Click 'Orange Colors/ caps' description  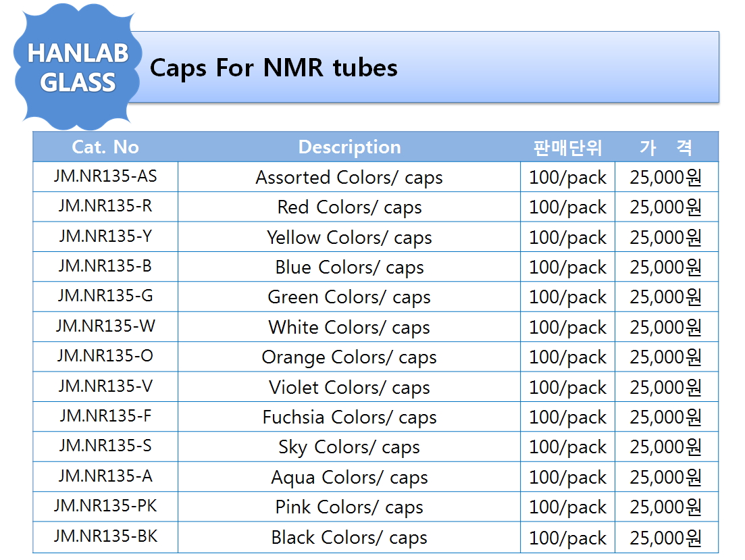(x=349, y=357)
